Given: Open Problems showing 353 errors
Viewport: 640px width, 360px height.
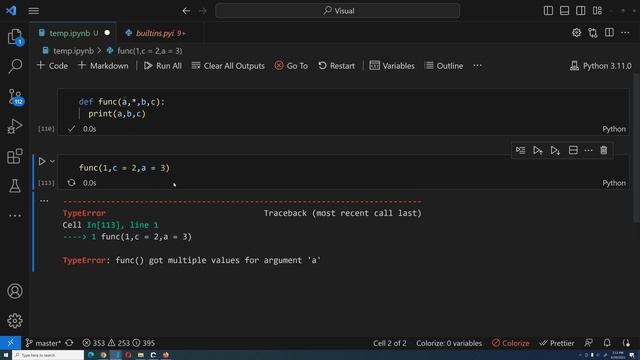Looking at the screenshot, I should pyautogui.click(x=118, y=343).
